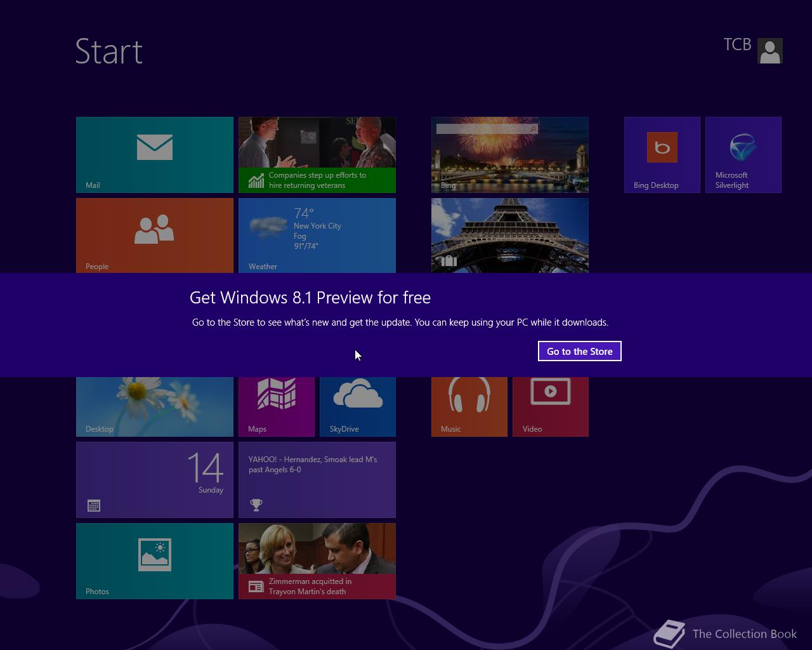Launch the Microsoft Silverlight tile

point(743,155)
